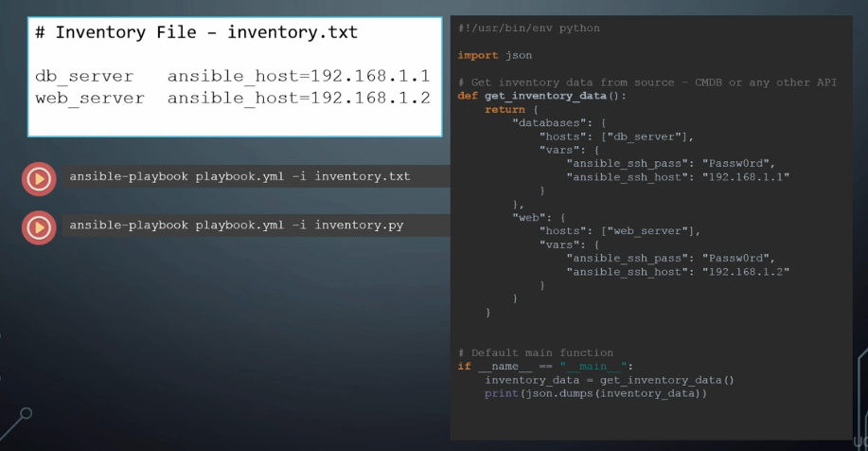
Task: Select the ansible-playbook inventory.py command bar
Action: tap(256, 225)
